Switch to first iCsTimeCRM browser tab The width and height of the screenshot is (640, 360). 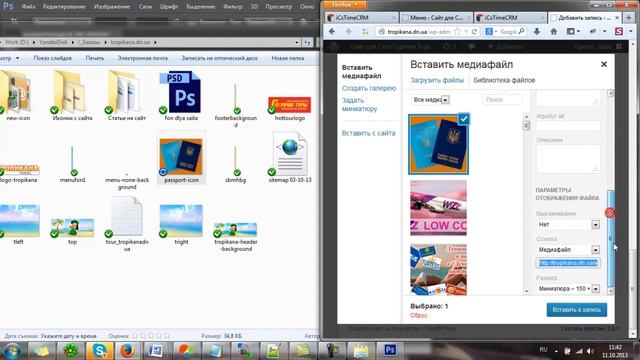(361, 18)
